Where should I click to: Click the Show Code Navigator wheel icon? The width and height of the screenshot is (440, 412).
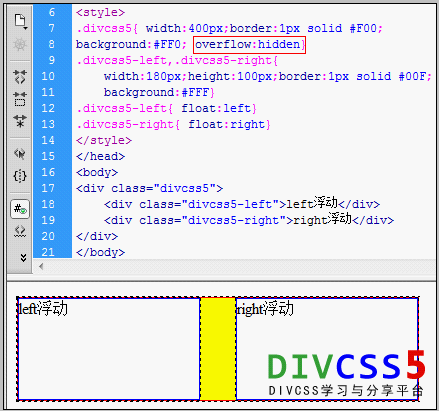(20, 45)
